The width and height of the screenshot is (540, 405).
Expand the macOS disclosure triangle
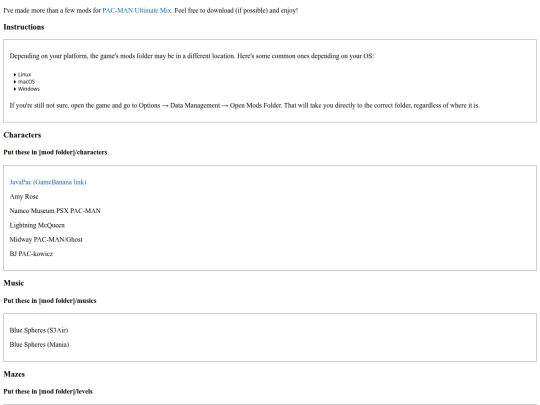click(15, 82)
